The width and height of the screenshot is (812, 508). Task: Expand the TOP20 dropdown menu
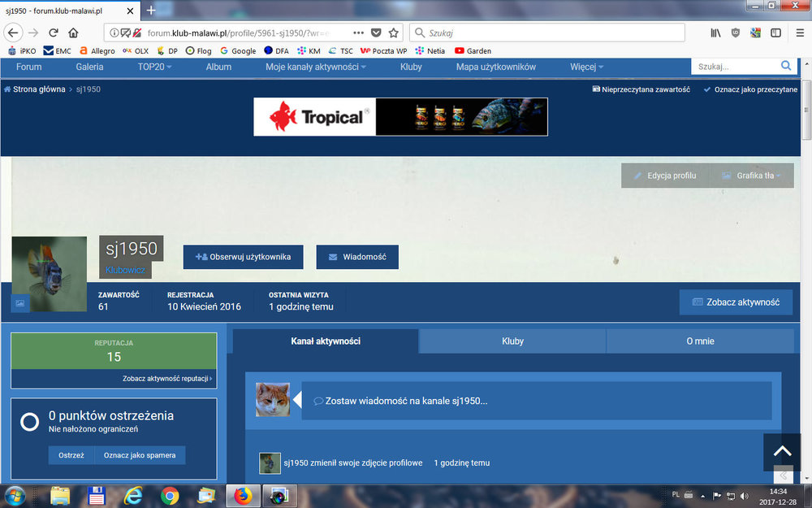pos(154,67)
